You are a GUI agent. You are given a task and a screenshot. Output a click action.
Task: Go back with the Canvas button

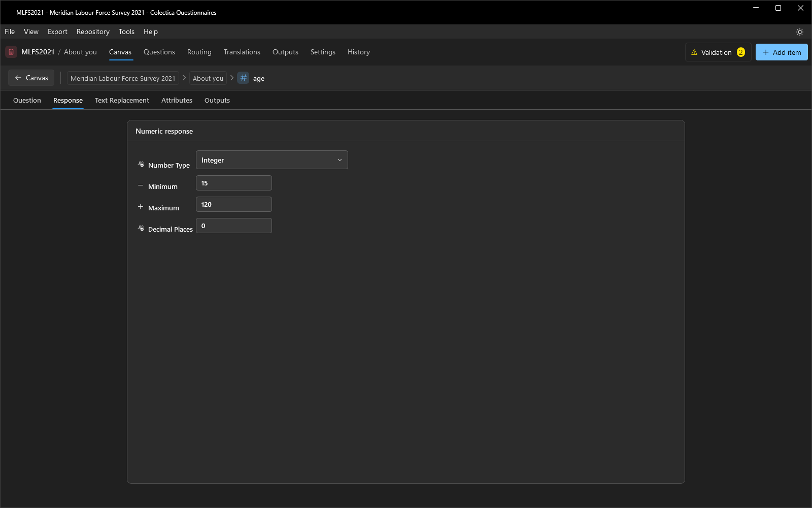31,78
